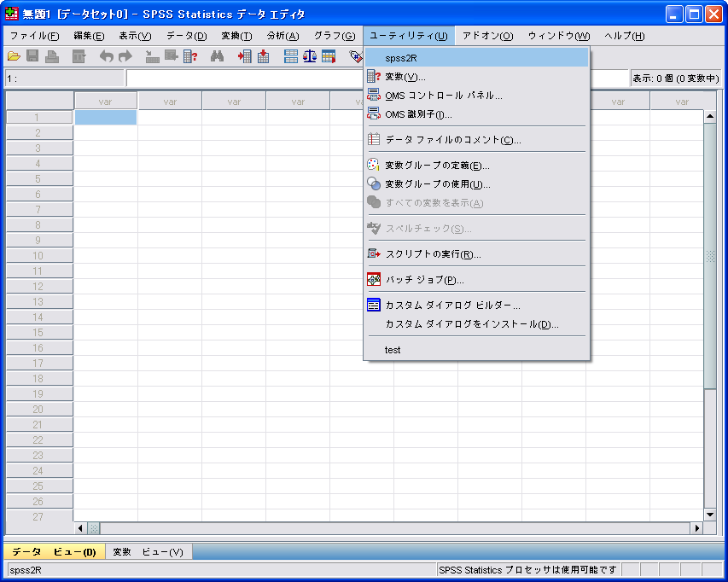This screenshot has width=728, height=582.
Task: Select データ ファイルのコメント menu item
Action: [452, 140]
